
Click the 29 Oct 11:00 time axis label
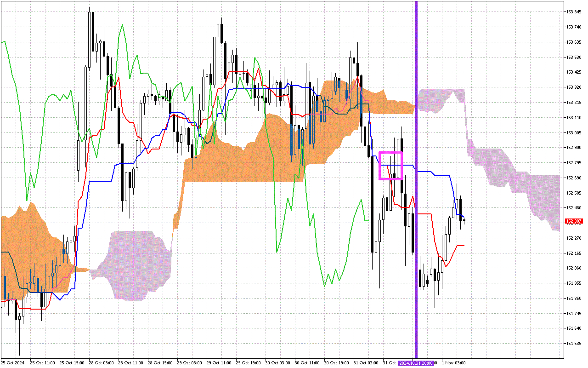coord(219,363)
